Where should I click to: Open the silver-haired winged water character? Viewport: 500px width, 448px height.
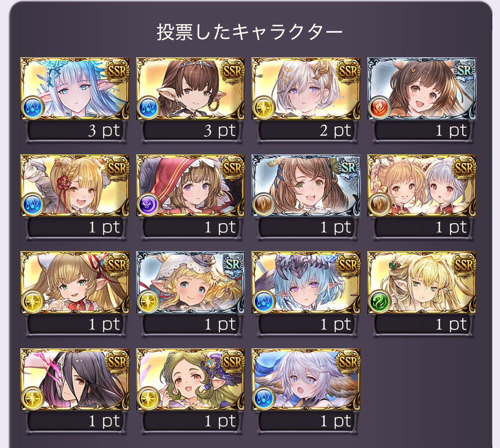[306, 379]
